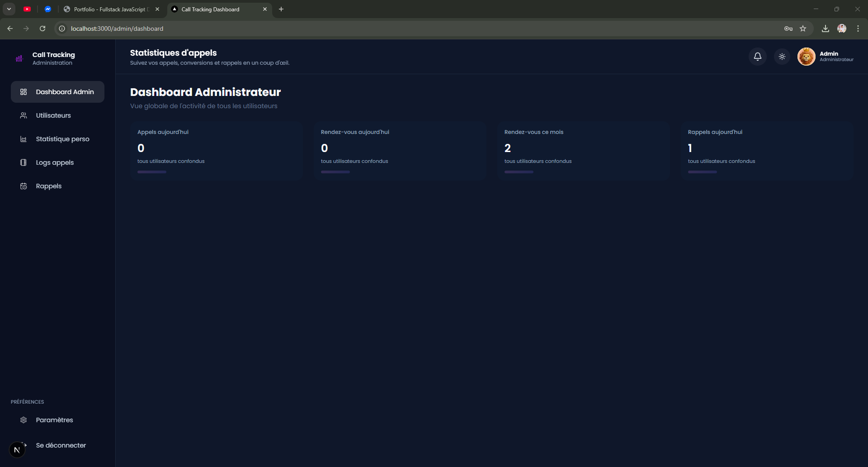Click the Admin lion avatar
The height and width of the screenshot is (467, 868).
(806, 57)
